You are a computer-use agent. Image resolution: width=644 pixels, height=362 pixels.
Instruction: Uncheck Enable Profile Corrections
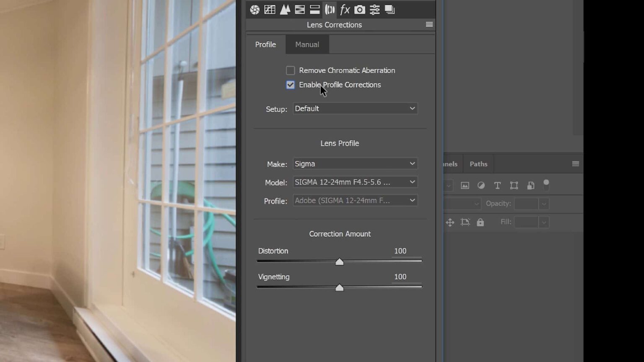pyautogui.click(x=290, y=85)
